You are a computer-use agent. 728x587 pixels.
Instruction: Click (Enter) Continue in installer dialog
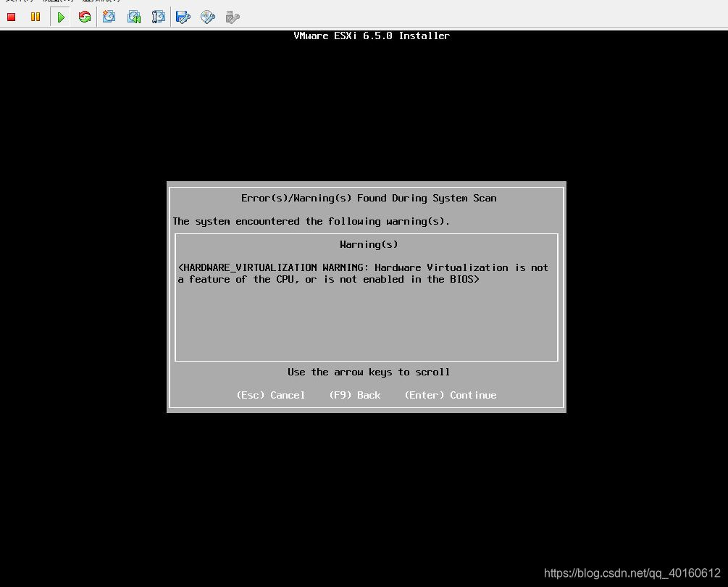(x=451, y=395)
